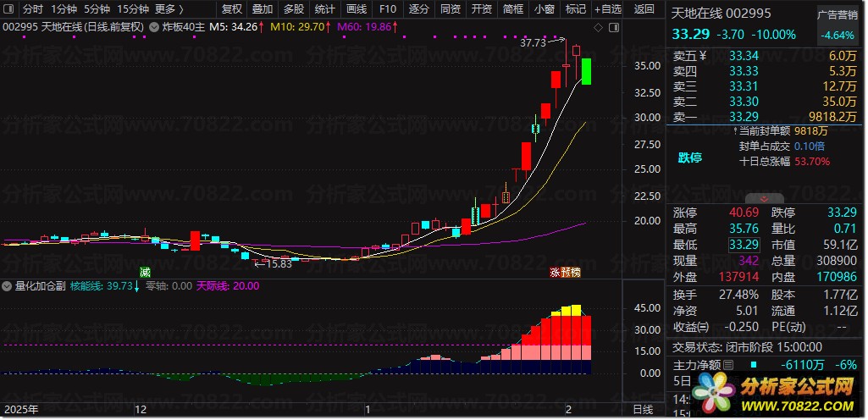This screenshot has height=420, width=868.
Task: Open the 主力净额 details list icon
Action: [728, 365]
